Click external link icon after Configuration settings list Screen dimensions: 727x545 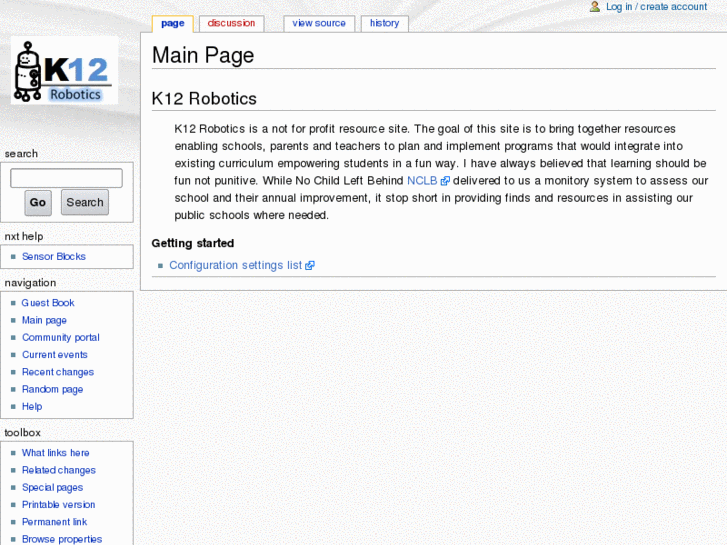(310, 266)
